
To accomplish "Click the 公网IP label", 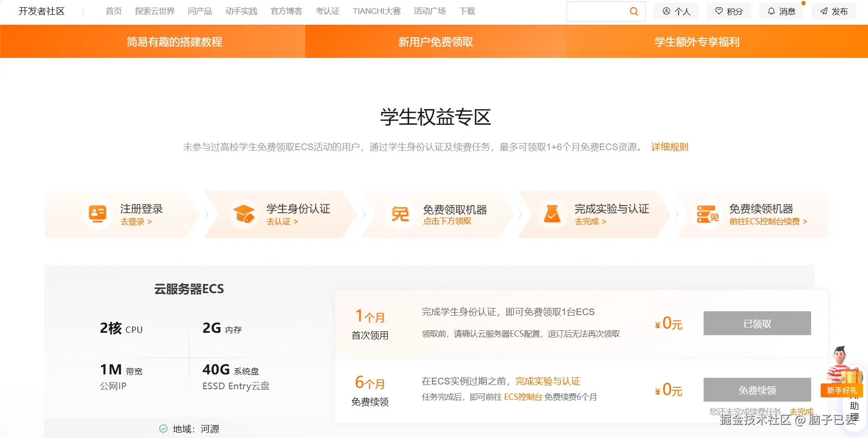I will [113, 386].
